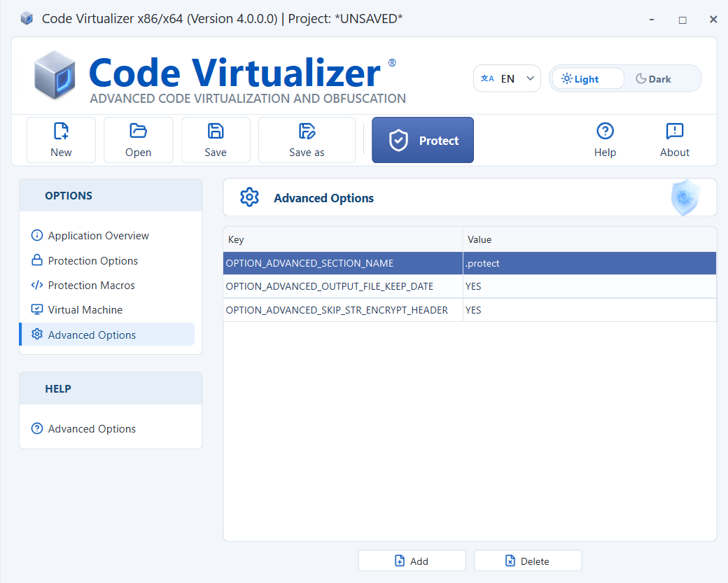Switch to Light theme
728x583 pixels.
(x=588, y=78)
